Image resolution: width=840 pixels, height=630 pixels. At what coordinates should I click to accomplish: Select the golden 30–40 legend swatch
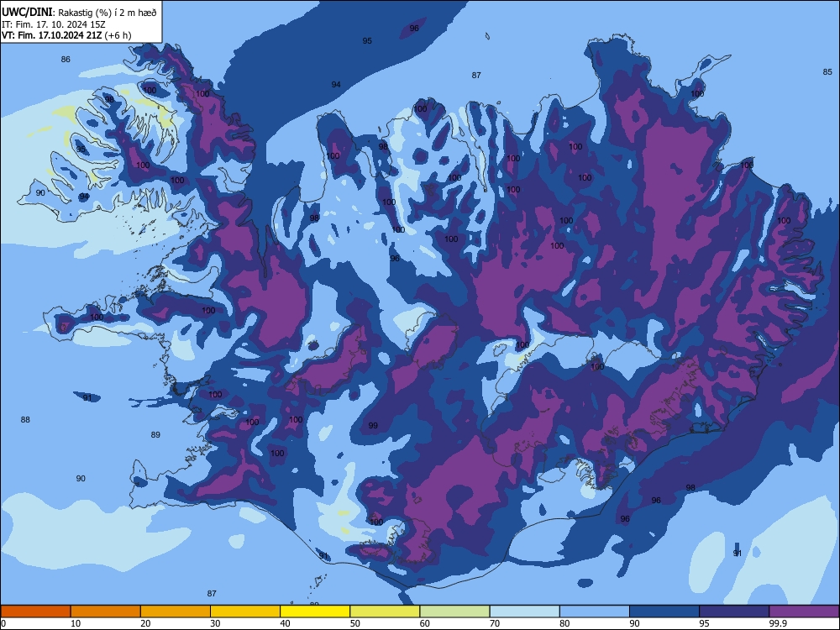click(x=245, y=612)
